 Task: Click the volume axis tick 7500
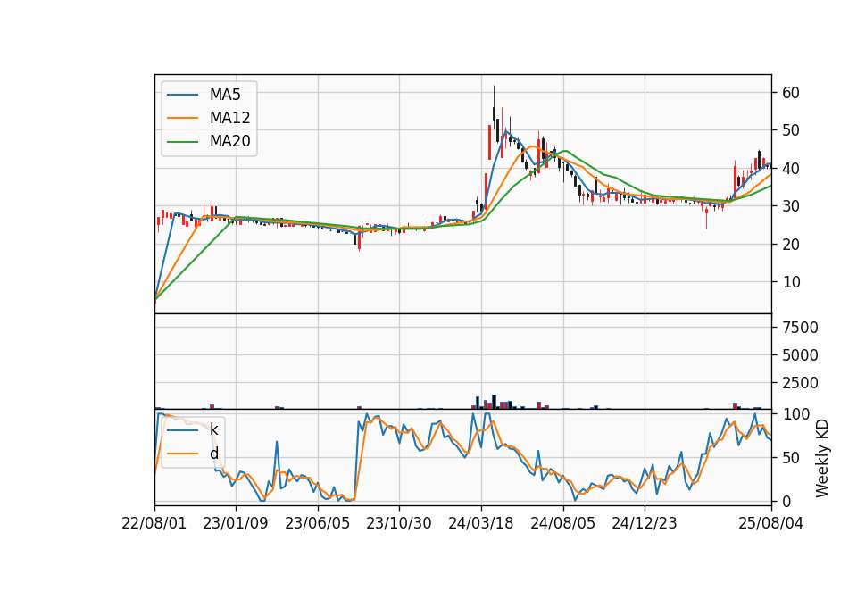[800, 328]
